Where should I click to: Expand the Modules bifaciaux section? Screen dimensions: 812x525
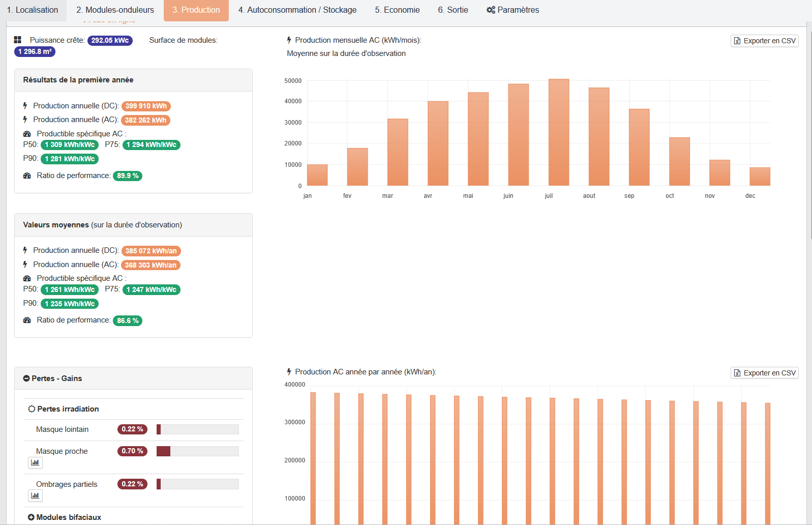[x=31, y=517]
